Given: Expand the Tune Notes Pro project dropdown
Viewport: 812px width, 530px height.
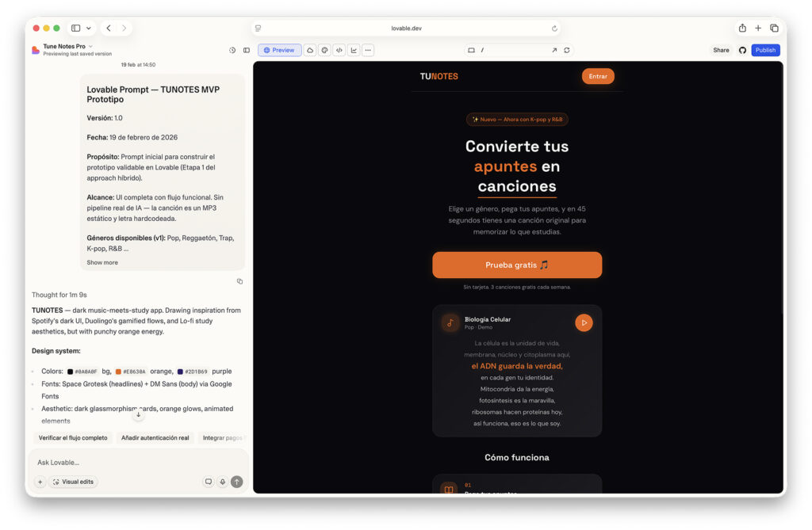Looking at the screenshot, I should (90, 47).
